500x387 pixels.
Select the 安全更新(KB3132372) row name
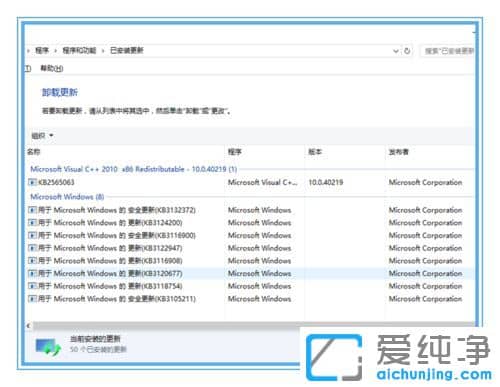[x=117, y=210]
